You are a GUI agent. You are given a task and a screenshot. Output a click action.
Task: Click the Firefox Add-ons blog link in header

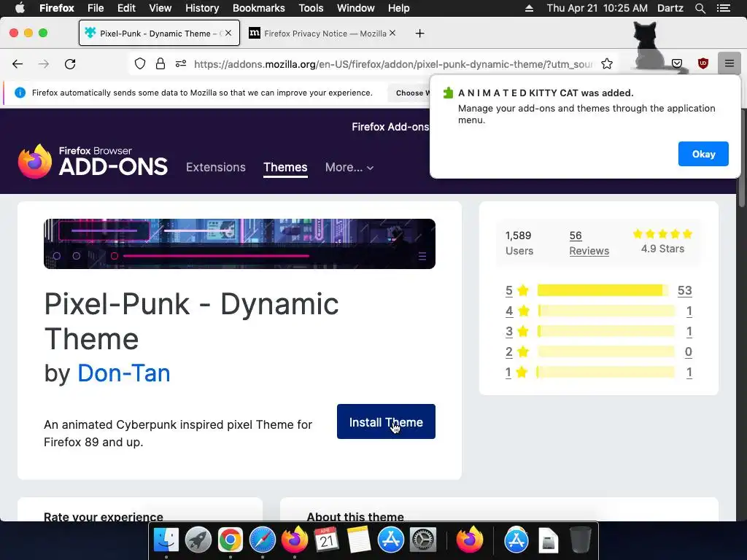pyautogui.click(x=390, y=127)
